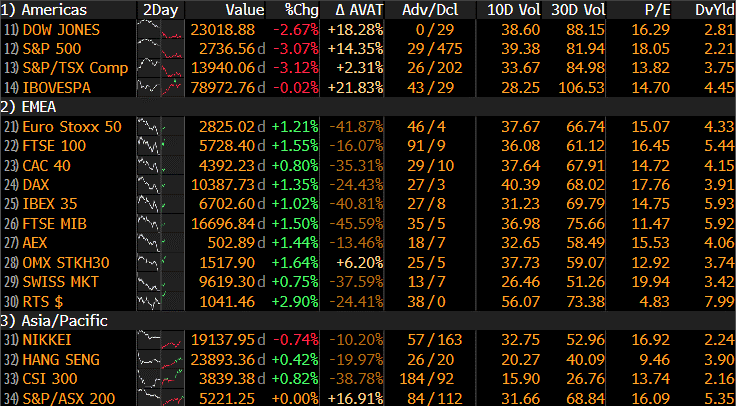Click RTS $ change +2.90%

(295, 301)
